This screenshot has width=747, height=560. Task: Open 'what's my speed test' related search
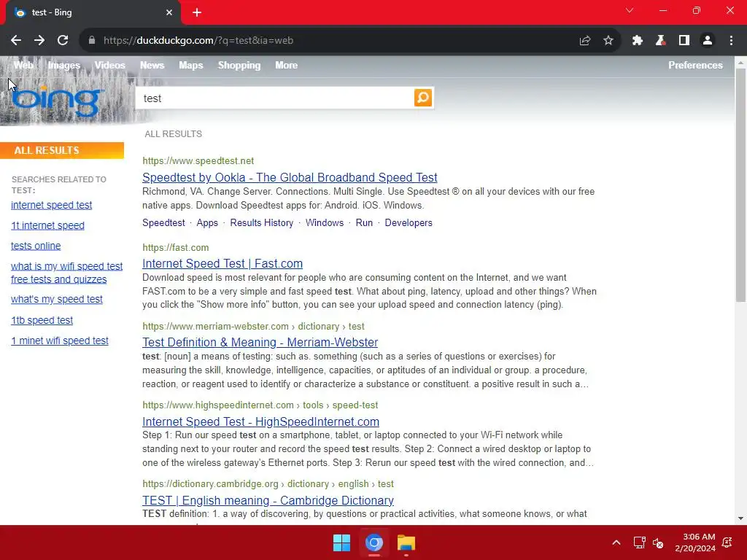coord(57,300)
